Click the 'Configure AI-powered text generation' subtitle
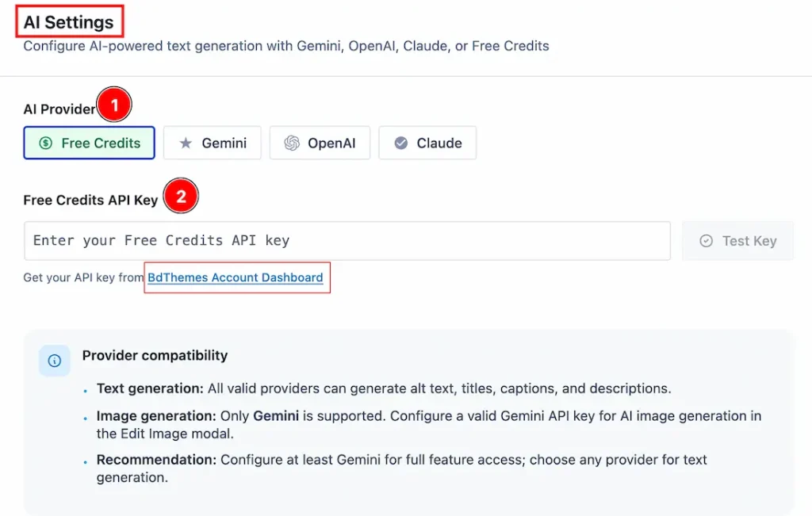Image resolution: width=812 pixels, height=516 pixels. tap(285, 46)
